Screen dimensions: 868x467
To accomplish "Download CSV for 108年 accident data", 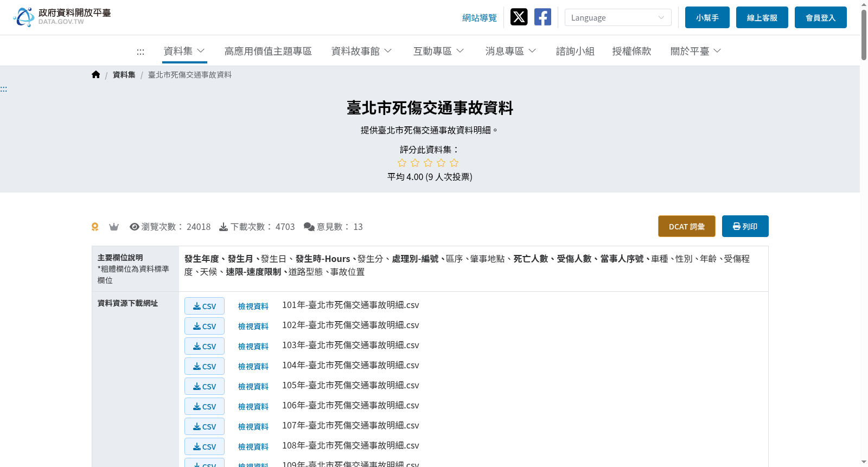I will 205,446.
